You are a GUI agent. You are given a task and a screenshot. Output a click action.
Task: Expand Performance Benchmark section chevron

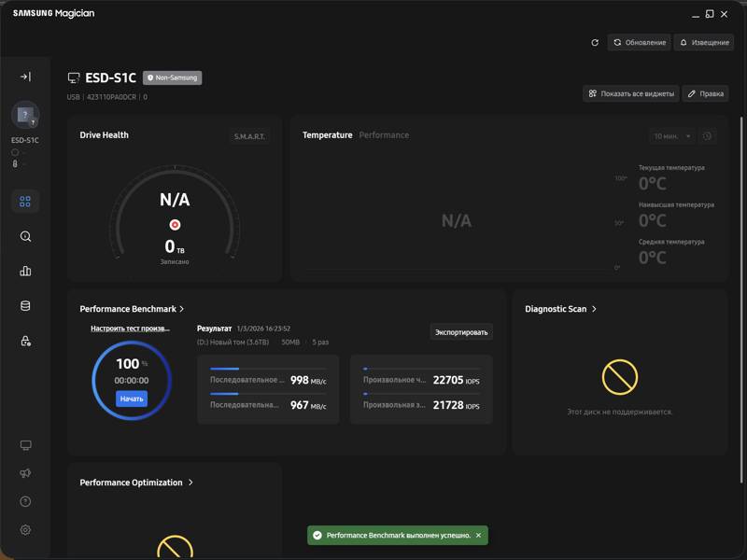coord(182,309)
